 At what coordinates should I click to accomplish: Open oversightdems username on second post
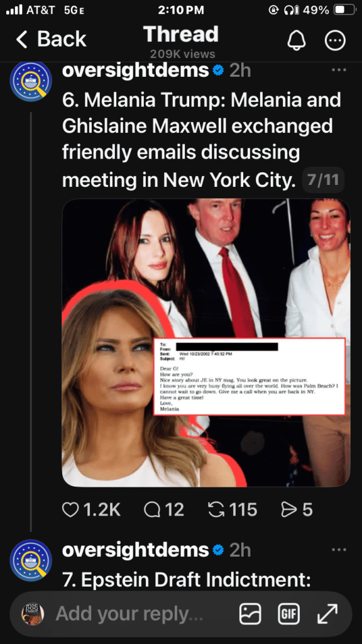136,550
